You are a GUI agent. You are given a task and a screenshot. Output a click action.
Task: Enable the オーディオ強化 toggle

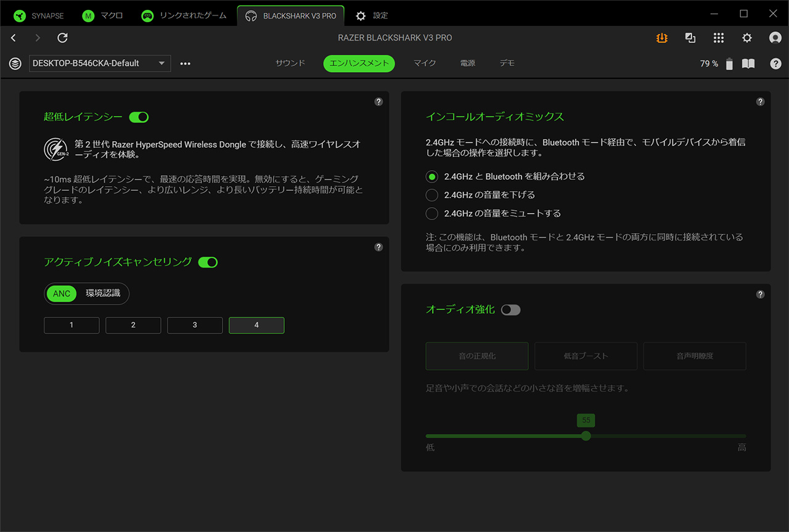510,310
